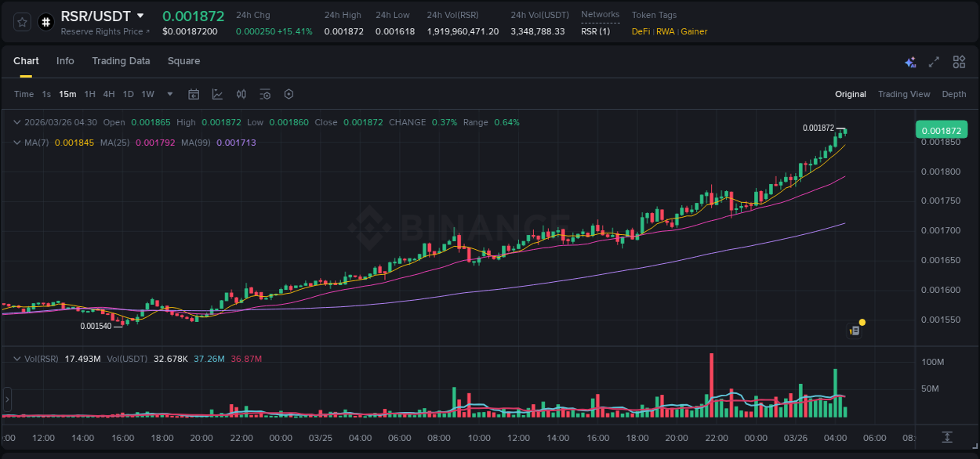Switch to the Trading Data tab
Viewport: 980px width, 459px height.
click(x=121, y=60)
